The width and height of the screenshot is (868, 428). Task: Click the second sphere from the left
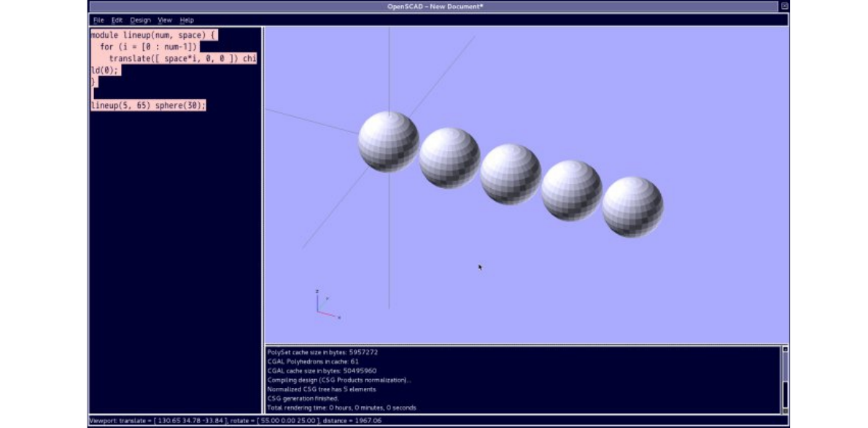click(449, 157)
